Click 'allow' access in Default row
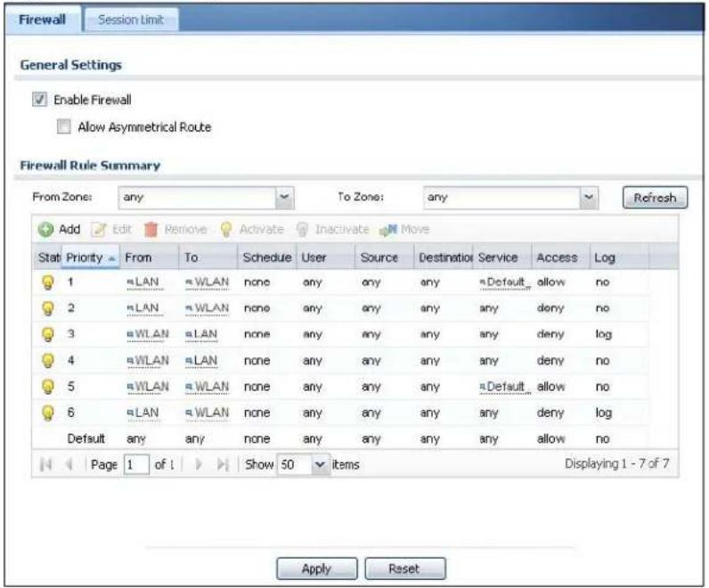Screen dimensions: 709x588 550,438
